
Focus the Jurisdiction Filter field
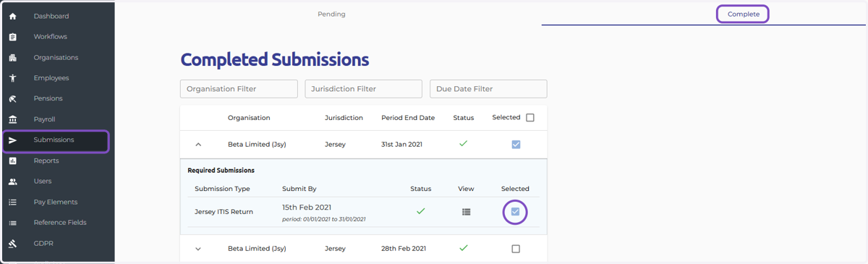(x=364, y=89)
